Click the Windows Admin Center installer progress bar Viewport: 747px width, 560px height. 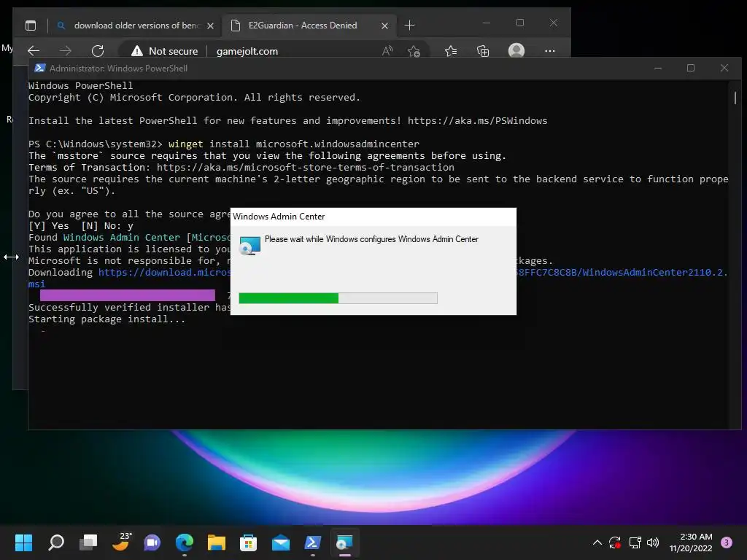[338, 298]
